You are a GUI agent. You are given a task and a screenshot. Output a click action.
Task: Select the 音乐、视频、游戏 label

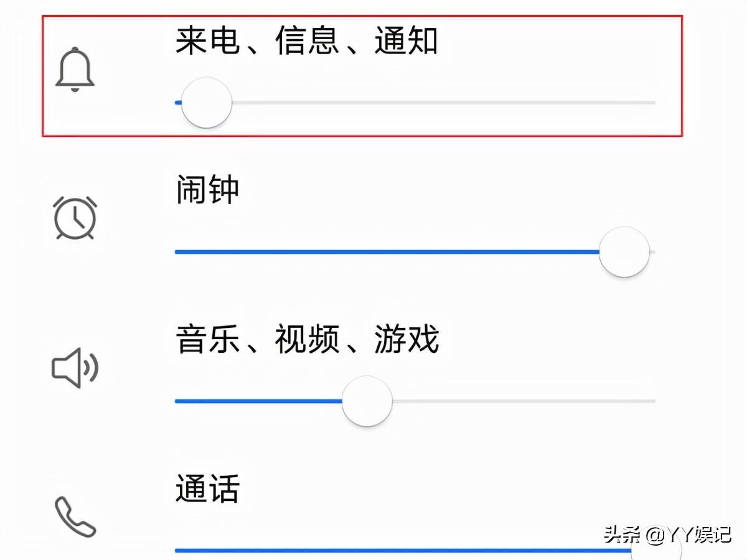[308, 340]
